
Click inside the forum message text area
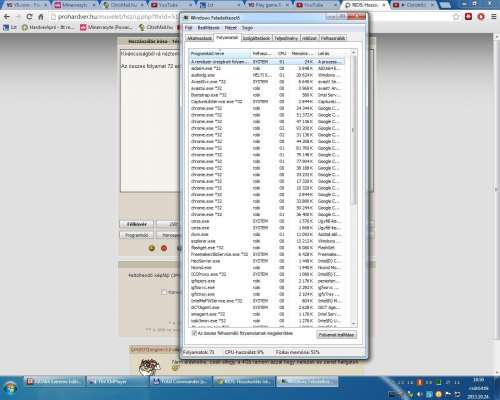point(150,120)
